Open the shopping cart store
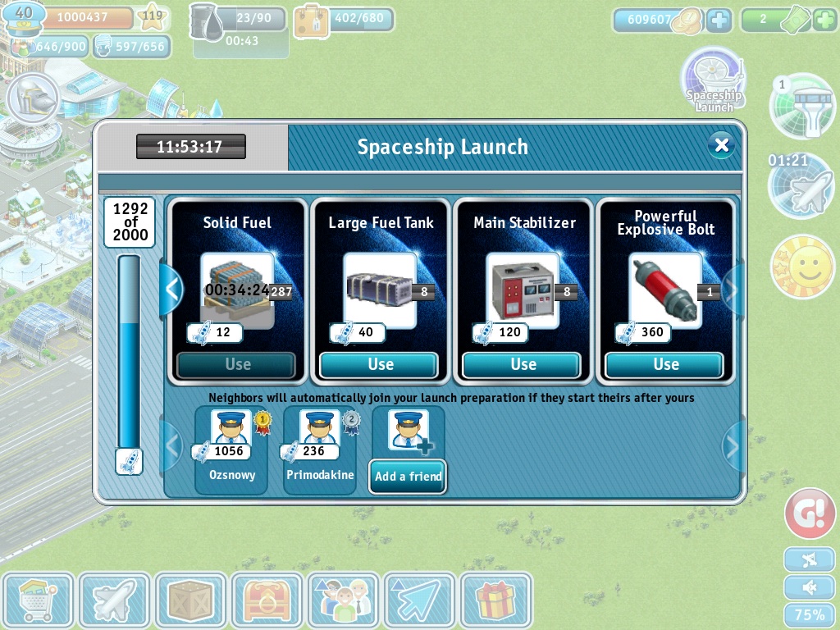Viewport: 840px width, 630px height. click(x=38, y=600)
